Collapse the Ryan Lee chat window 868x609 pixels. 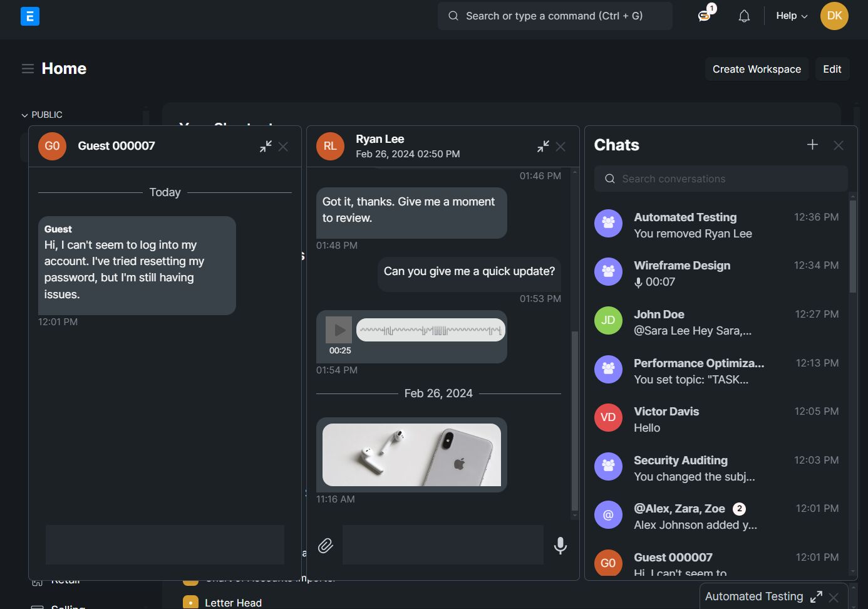coord(543,146)
